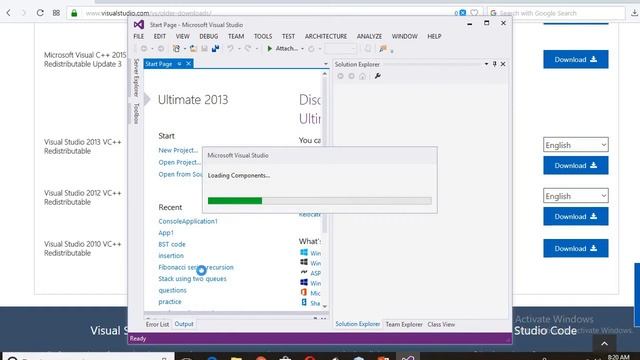Viewport: 640px width, 360px height.
Task: Open the document tabs overflow dropdown arrow
Action: [325, 64]
